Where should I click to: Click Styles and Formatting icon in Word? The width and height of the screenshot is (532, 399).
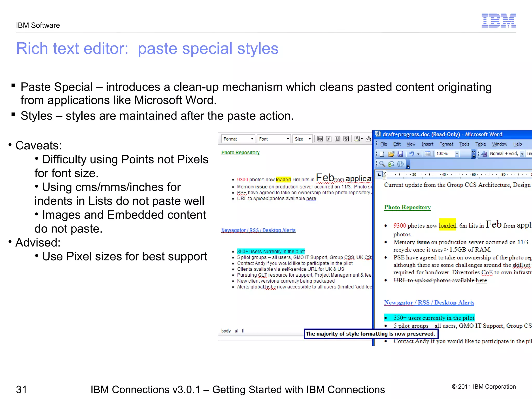click(484, 154)
